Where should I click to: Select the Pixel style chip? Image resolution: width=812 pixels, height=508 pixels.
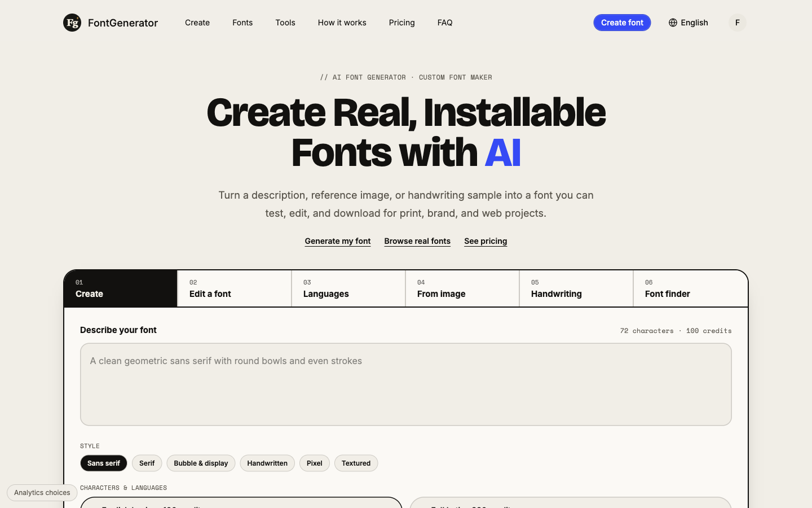[x=315, y=463]
